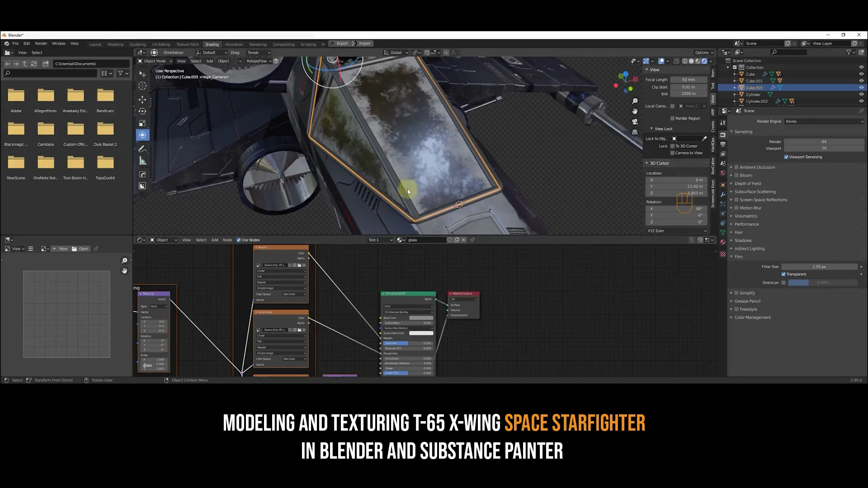
Task: Click the viewport pan hand icon
Action: (635, 111)
